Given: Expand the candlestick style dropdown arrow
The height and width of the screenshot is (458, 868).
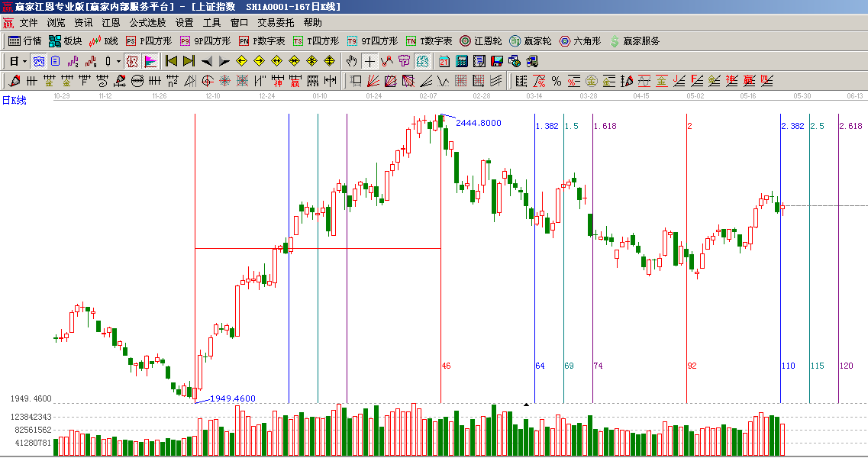Looking at the screenshot, I should 118,61.
